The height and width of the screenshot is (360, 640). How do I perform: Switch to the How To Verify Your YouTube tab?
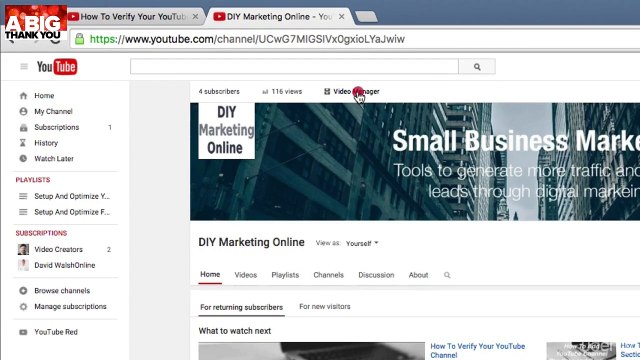coord(133,17)
